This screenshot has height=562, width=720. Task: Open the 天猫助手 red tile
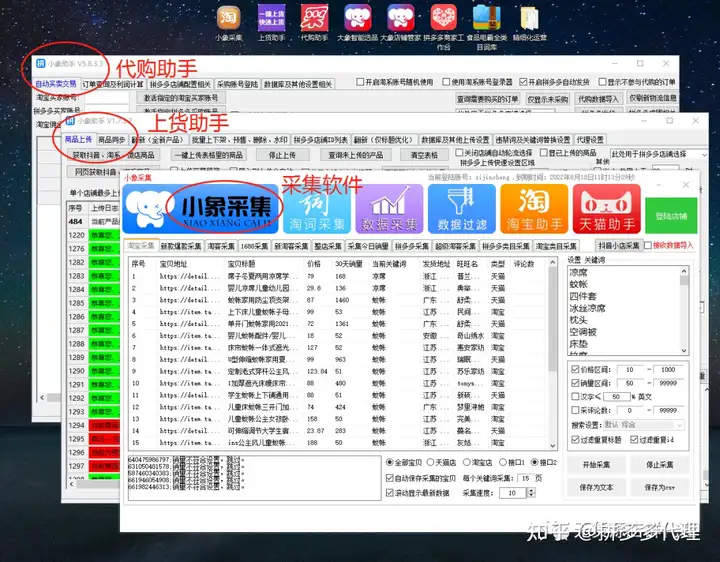(x=607, y=209)
